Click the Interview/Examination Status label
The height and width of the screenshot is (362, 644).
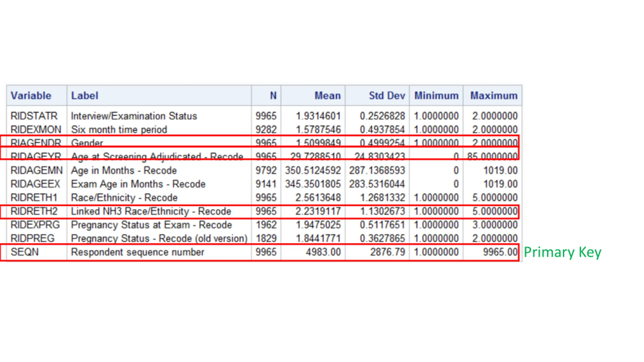pyautogui.click(x=134, y=116)
